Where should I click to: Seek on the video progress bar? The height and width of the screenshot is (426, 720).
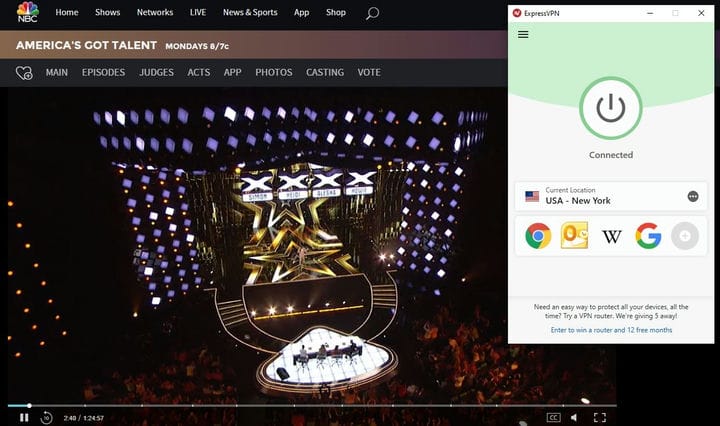(x=312, y=405)
